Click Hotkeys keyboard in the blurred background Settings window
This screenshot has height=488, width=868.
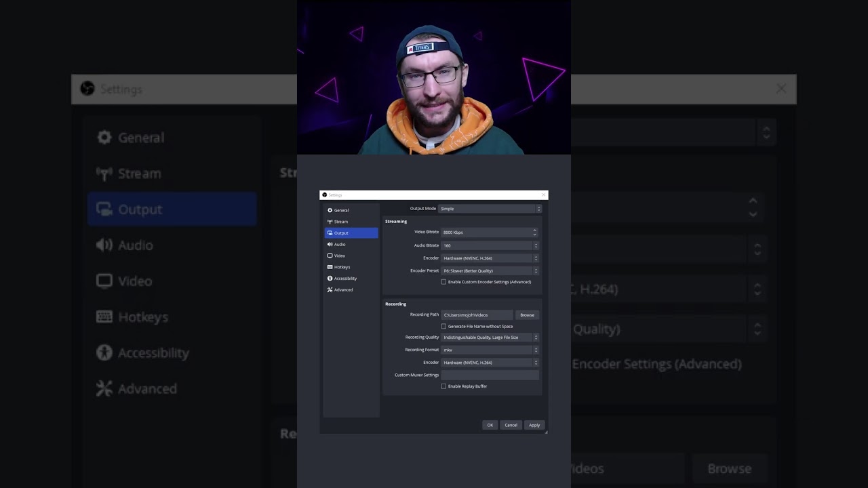[104, 317]
